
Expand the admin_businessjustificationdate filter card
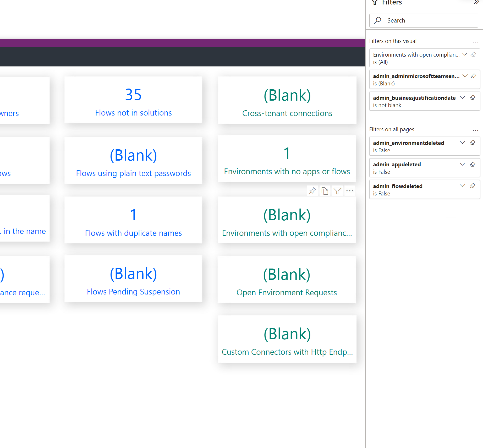point(462,97)
